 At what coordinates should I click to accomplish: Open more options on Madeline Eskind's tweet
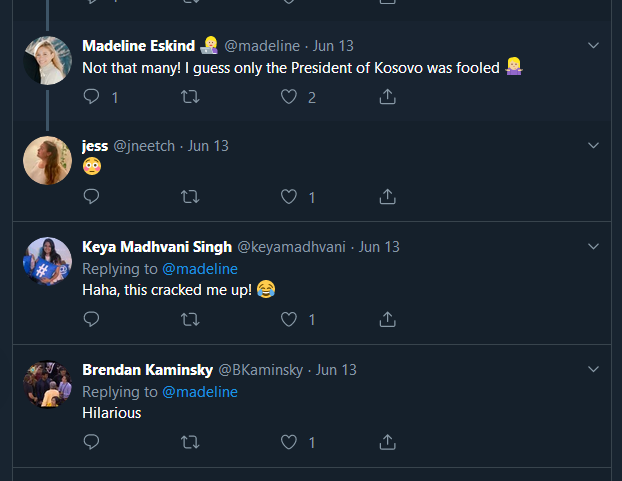(593, 46)
